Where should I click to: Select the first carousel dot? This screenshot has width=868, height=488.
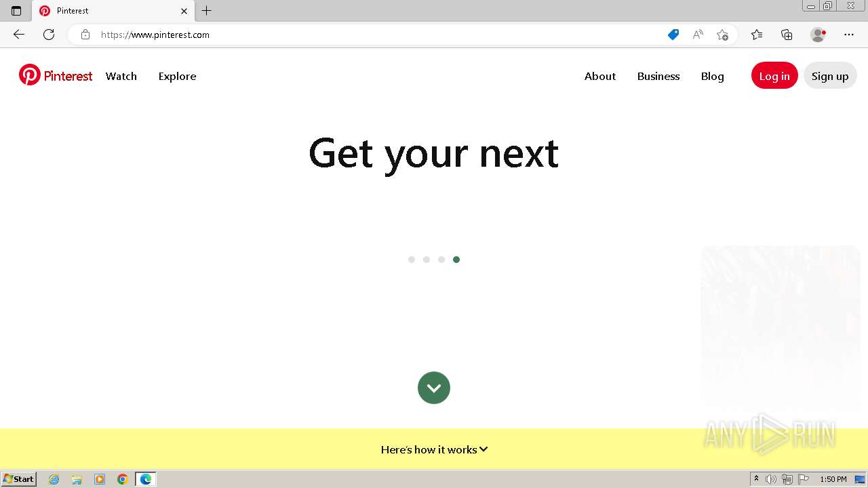[x=412, y=260]
